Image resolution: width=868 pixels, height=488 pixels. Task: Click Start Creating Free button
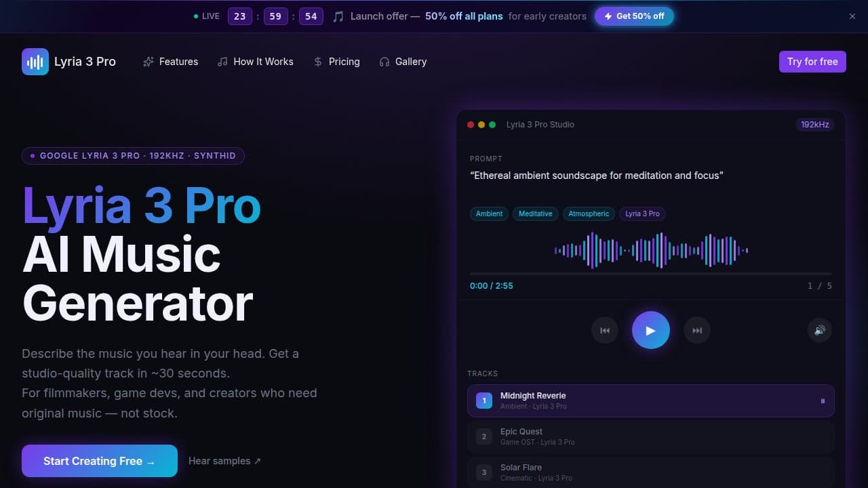(x=100, y=461)
